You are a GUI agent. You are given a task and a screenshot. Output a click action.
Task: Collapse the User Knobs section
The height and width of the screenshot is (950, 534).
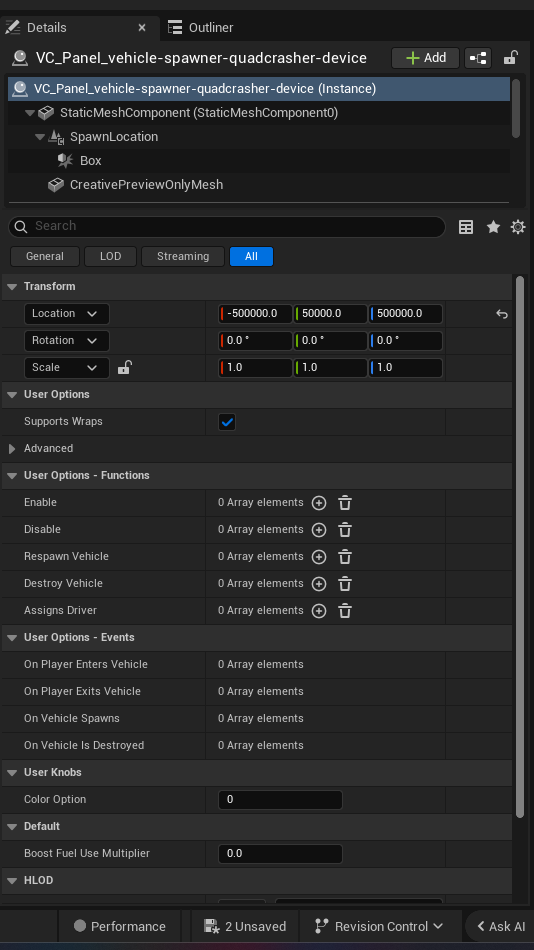(12, 772)
